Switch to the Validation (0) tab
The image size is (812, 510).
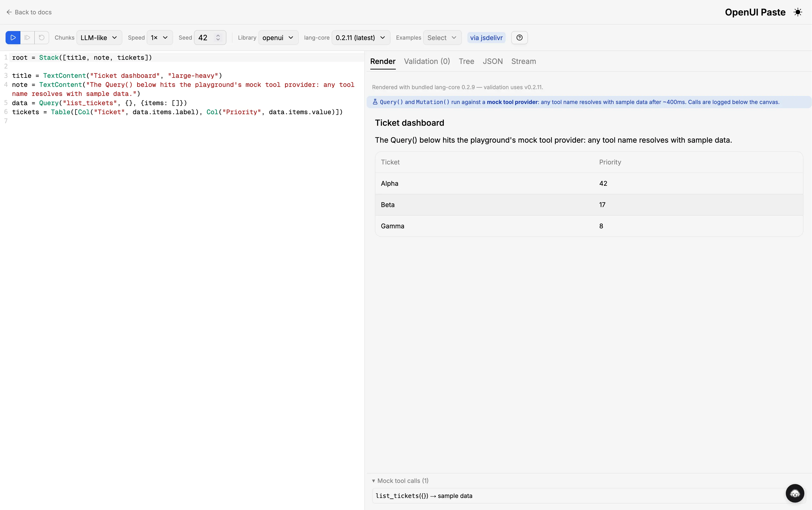427,61
